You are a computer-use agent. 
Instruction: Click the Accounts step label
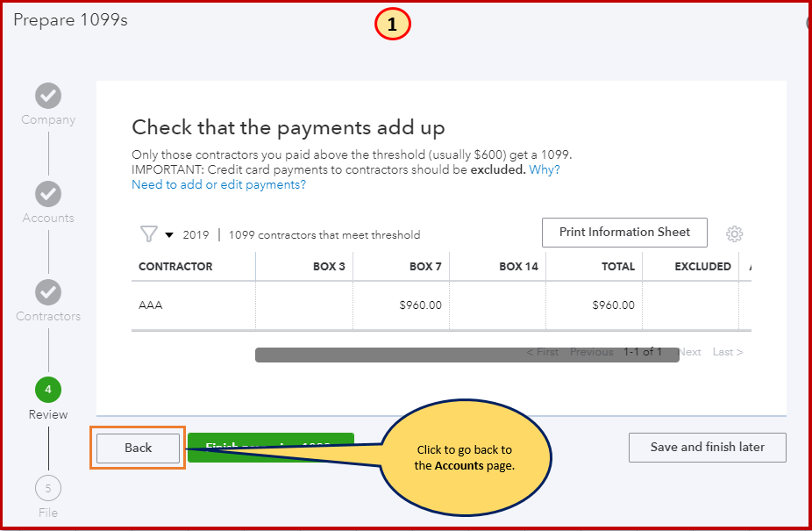[x=48, y=218]
